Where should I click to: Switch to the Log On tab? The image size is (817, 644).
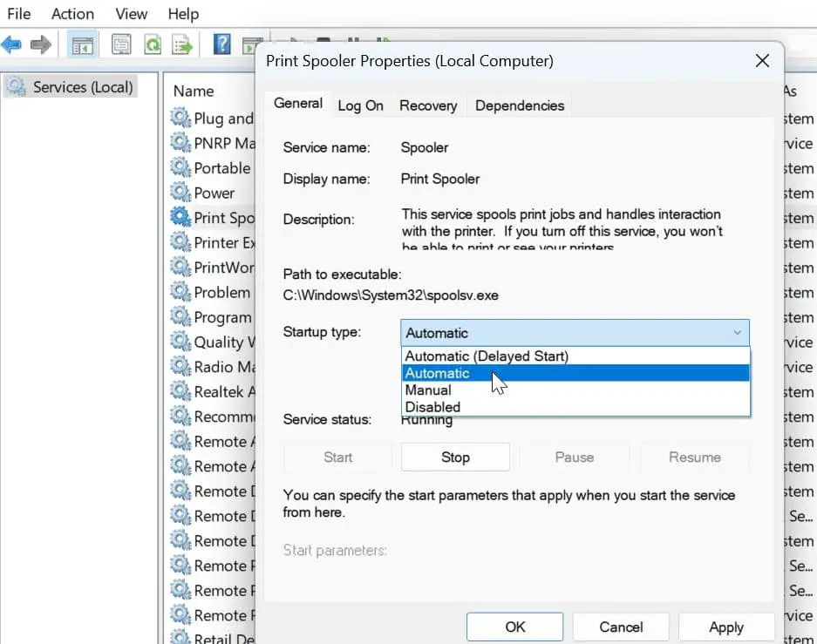360,105
